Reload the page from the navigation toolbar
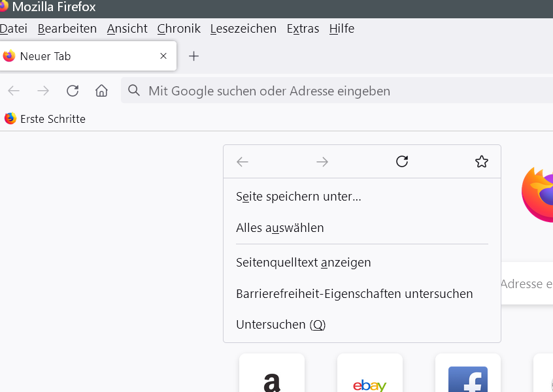 click(x=73, y=91)
